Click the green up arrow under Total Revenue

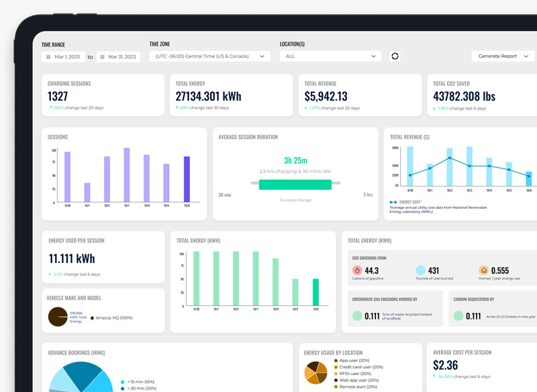pyautogui.click(x=305, y=108)
